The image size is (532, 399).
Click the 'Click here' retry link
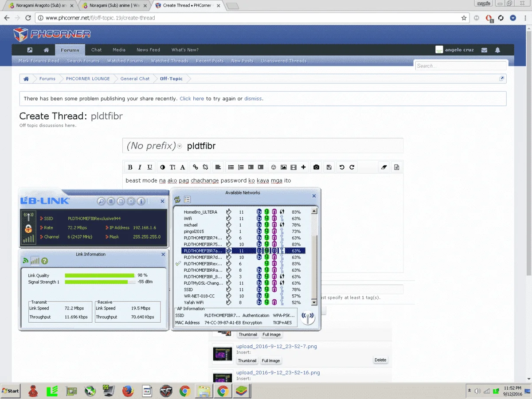pyautogui.click(x=192, y=98)
